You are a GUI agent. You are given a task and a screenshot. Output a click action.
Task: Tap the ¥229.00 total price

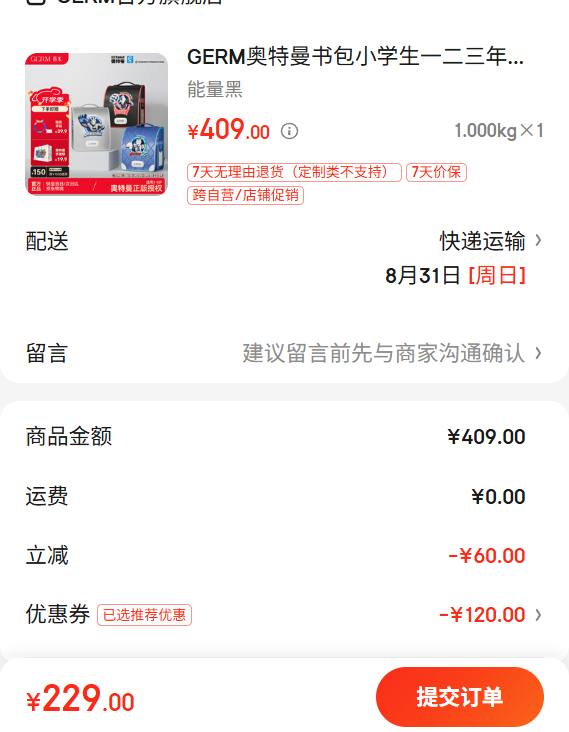[x=80, y=699]
